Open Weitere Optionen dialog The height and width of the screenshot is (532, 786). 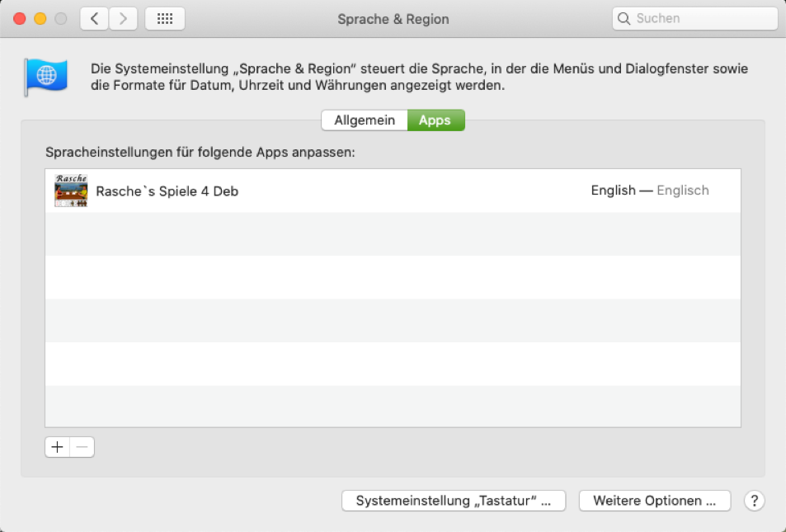(654, 500)
